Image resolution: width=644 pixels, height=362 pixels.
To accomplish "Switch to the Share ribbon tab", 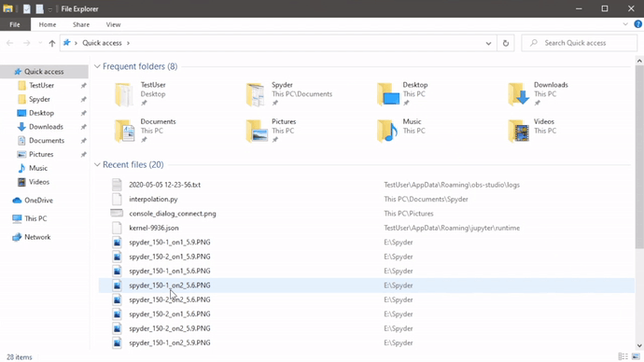I will coord(81,24).
